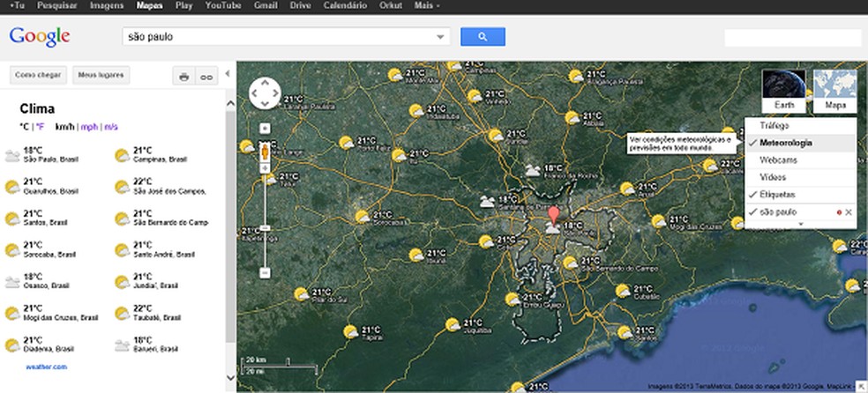Click the Tapiraí weather icon on map
Screen dimensions: 868x393
(x=350, y=331)
